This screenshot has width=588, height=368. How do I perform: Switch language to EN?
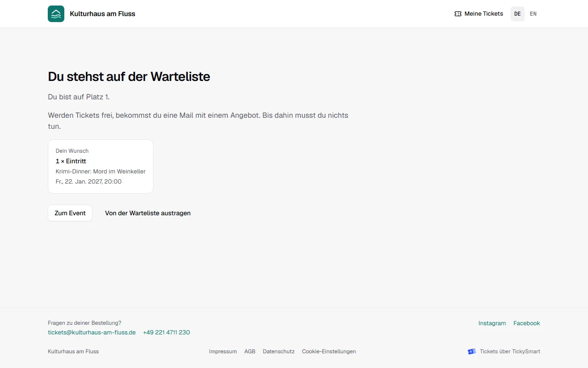[x=533, y=14]
